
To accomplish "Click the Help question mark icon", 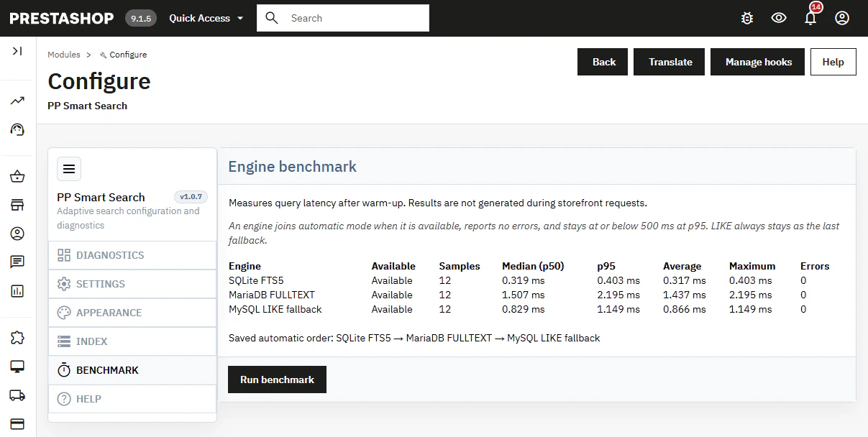I will [x=64, y=399].
